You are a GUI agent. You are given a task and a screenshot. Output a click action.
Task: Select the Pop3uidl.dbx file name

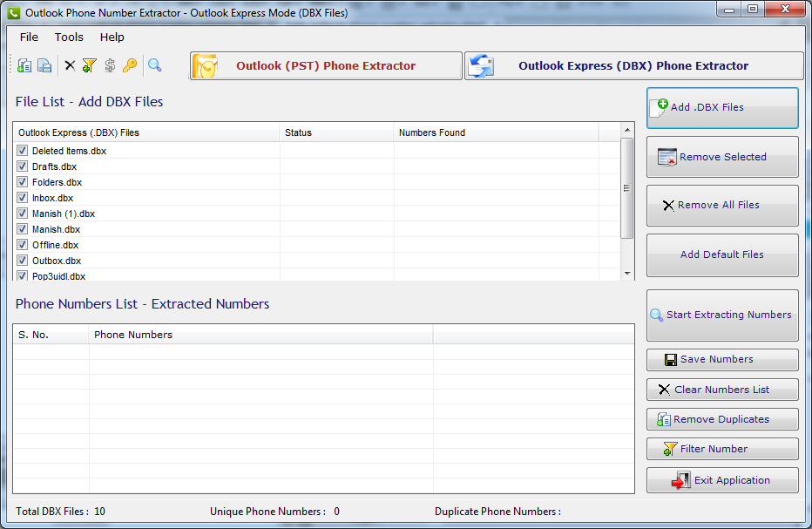[x=59, y=276]
